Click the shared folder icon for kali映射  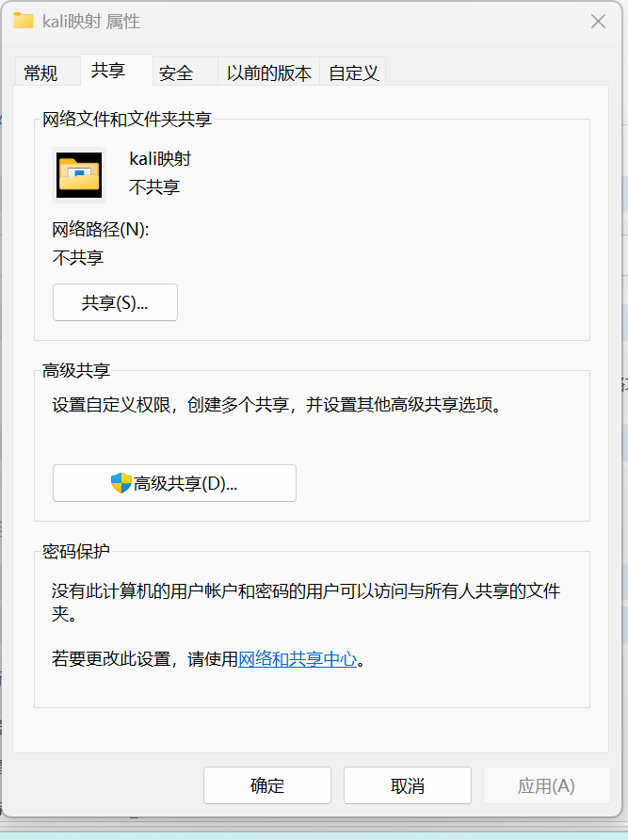click(x=79, y=175)
